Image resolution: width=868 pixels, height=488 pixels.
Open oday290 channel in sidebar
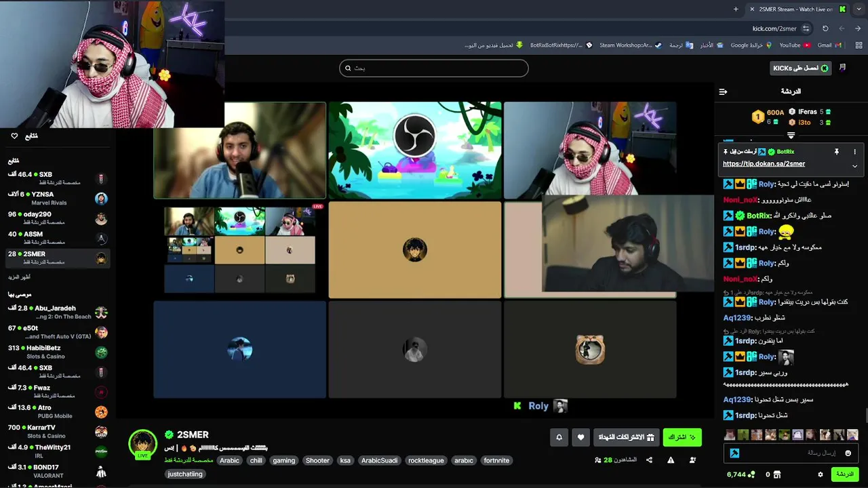click(57, 218)
